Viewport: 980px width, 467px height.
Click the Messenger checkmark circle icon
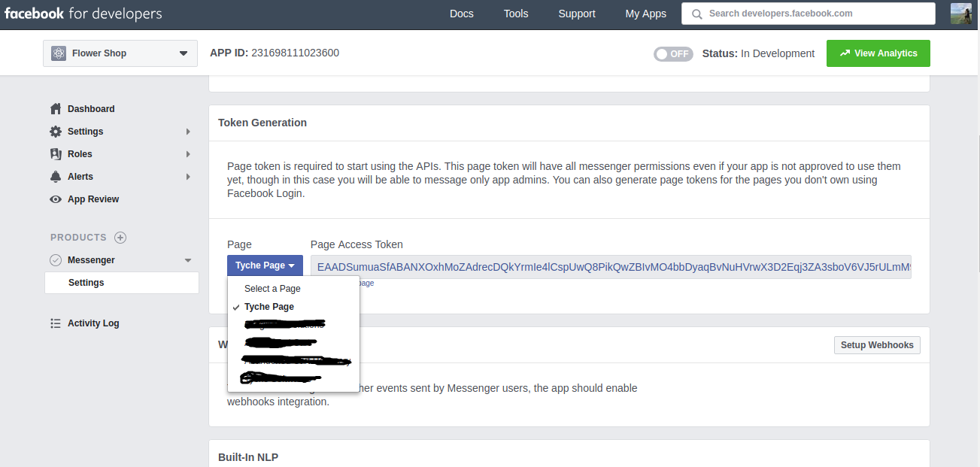(56, 260)
